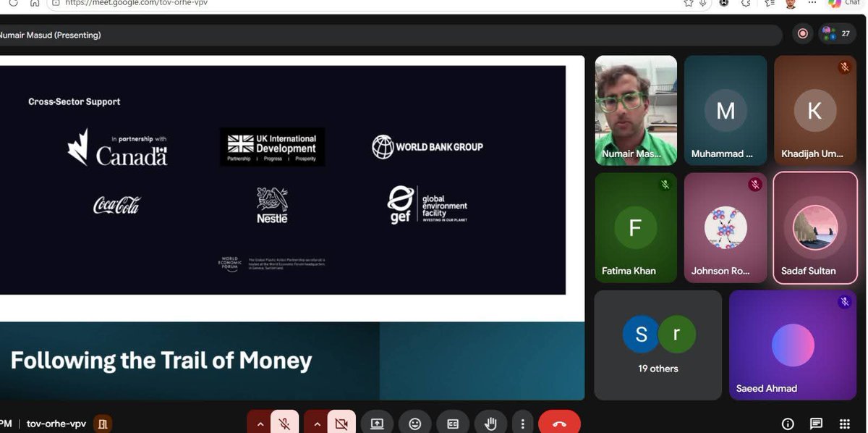The width and height of the screenshot is (868, 433).
Task: Open the activities grid icon
Action: point(845,424)
